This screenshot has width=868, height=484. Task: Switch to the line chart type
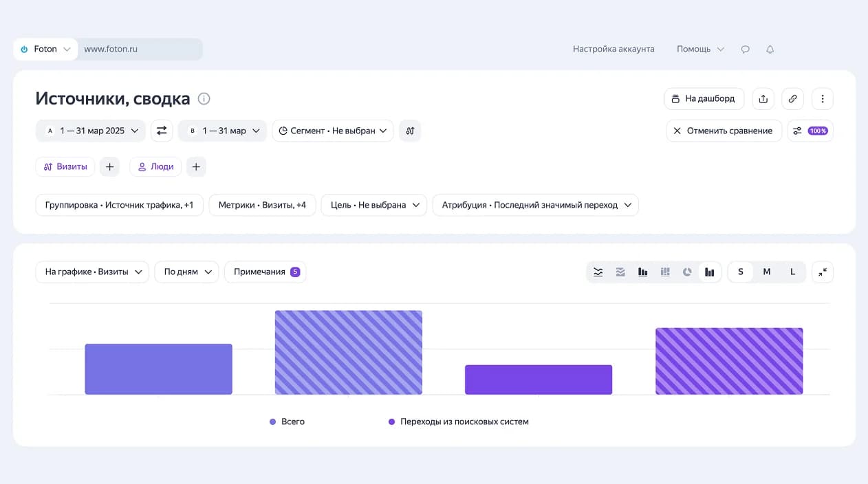point(598,272)
